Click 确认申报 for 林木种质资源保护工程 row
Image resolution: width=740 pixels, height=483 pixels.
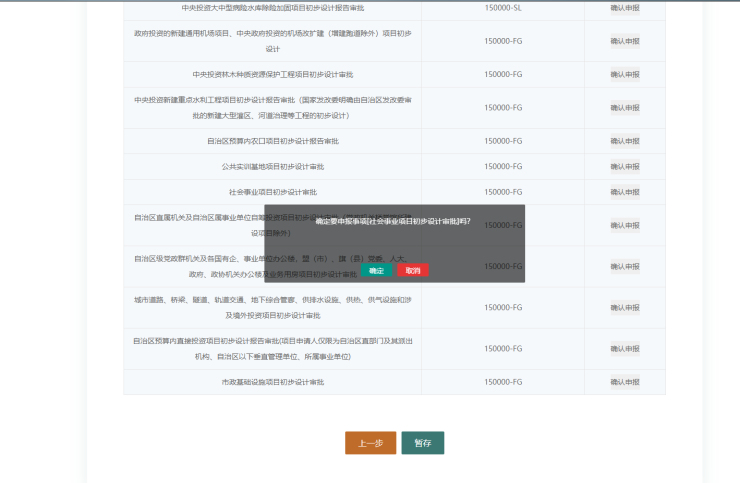(x=625, y=74)
